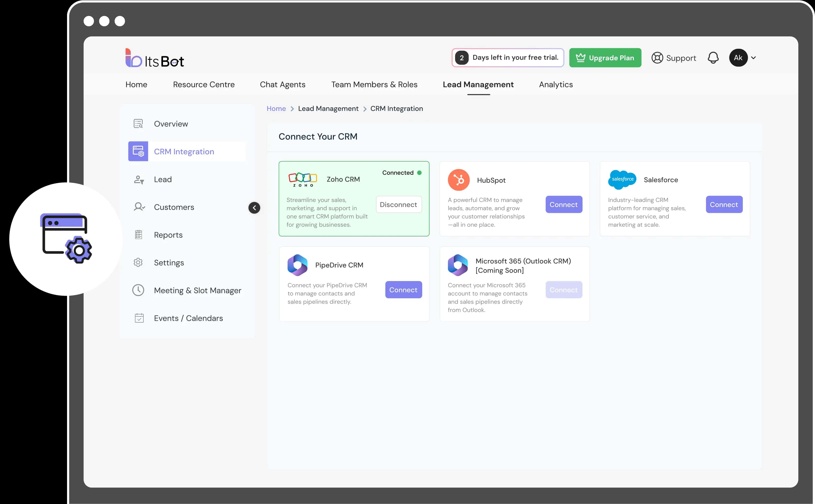Viewport: 815px width, 504px height.
Task: Click the Upgrade Plan button
Action: coord(605,58)
